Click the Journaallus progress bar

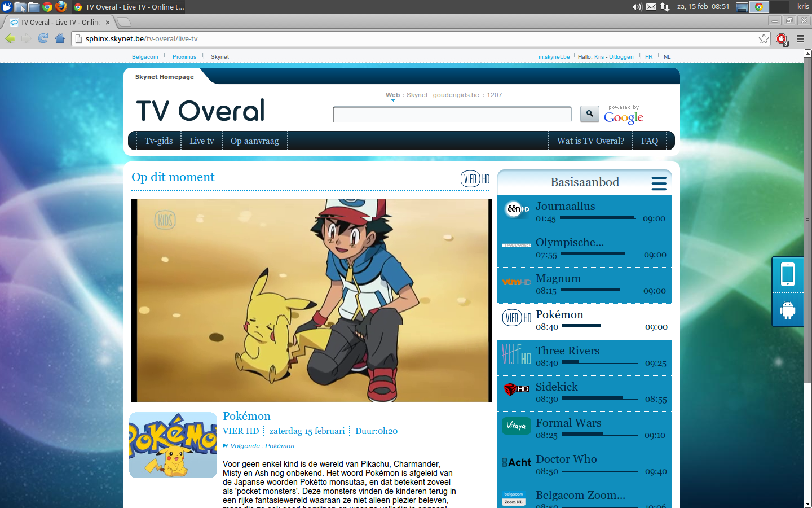tap(599, 217)
